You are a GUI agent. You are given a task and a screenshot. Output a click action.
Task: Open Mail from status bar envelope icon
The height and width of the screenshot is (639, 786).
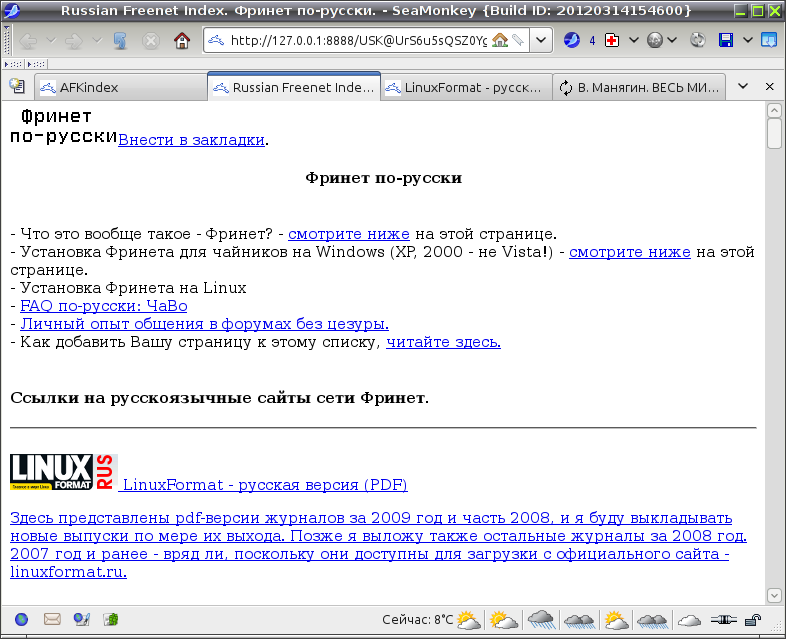[52, 620]
